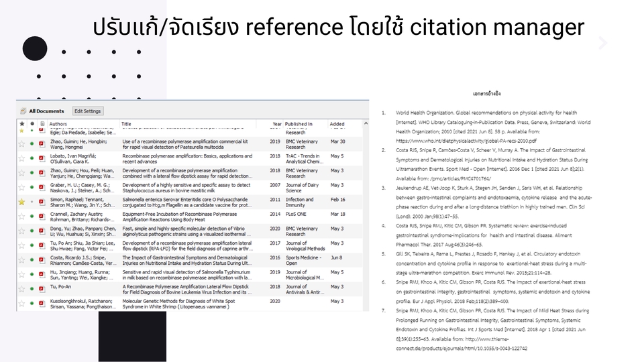Image resolution: width=644 pixels, height=362 pixels.
Task: Open PDF icon for Kusolsongkhrokul, Ratchanon row
Action: tap(42, 303)
